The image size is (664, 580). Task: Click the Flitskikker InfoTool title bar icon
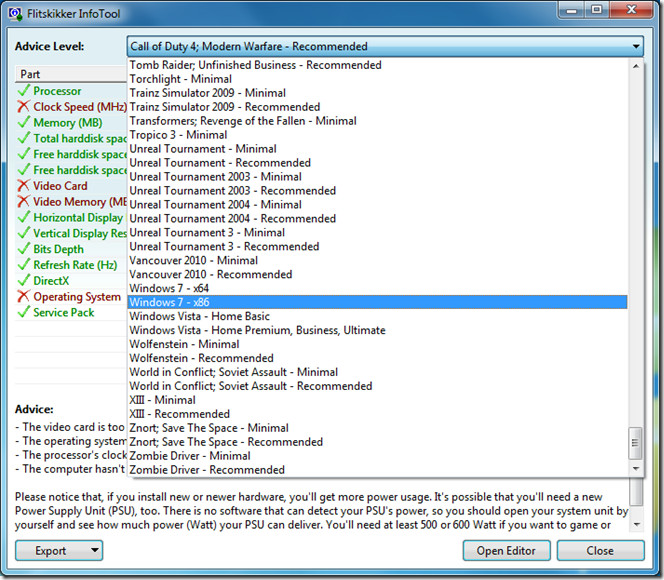pyautogui.click(x=15, y=14)
